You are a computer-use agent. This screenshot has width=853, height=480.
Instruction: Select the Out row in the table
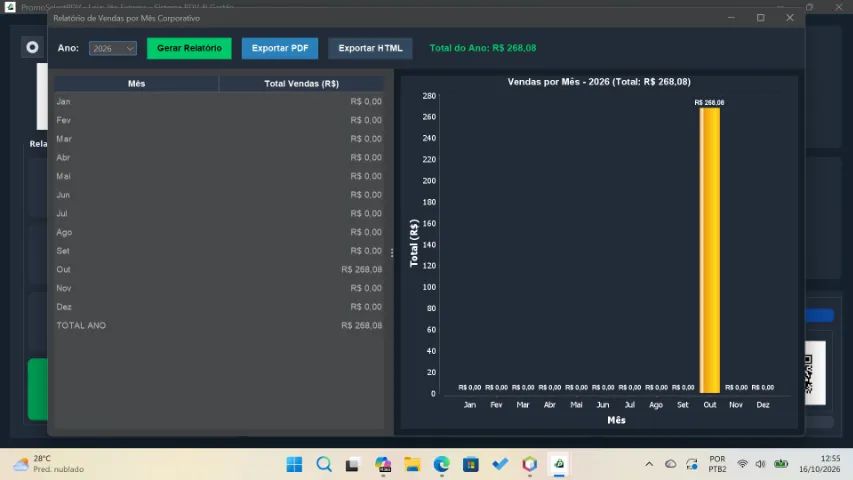(219, 269)
